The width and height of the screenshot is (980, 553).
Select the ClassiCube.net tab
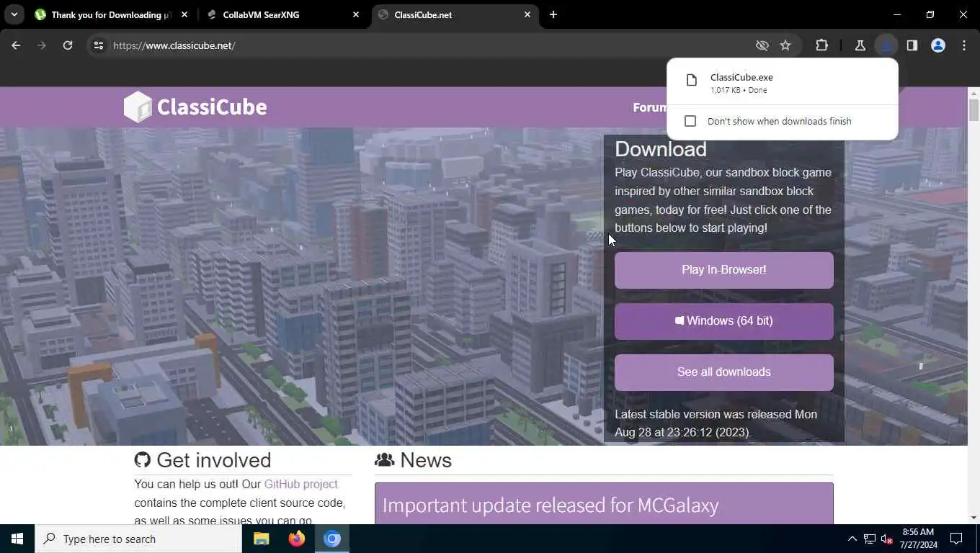[455, 14]
